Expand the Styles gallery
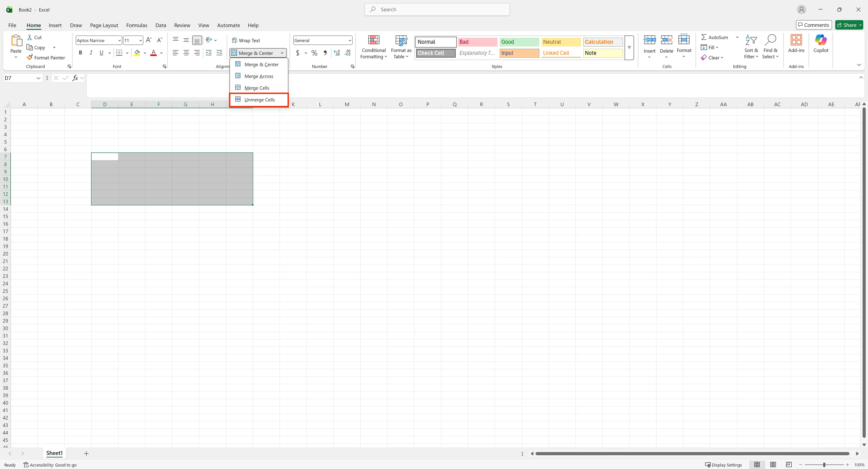The width and height of the screenshot is (868, 469). point(629,47)
